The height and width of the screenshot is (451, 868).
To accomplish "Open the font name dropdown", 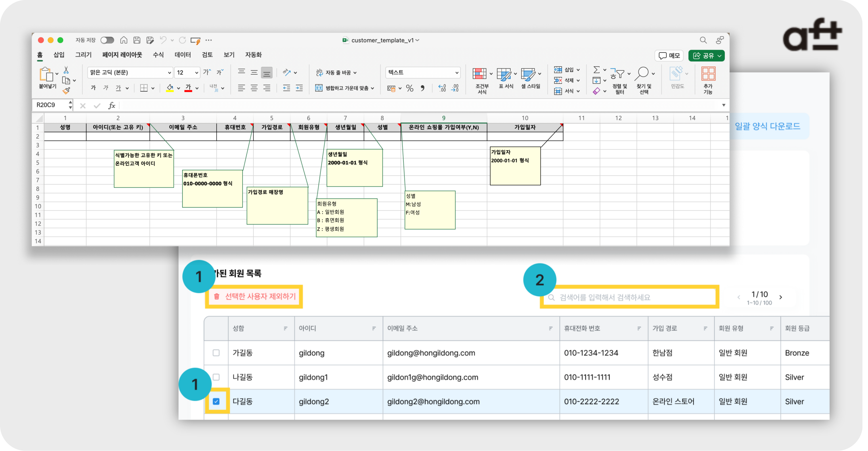I will click(x=169, y=72).
